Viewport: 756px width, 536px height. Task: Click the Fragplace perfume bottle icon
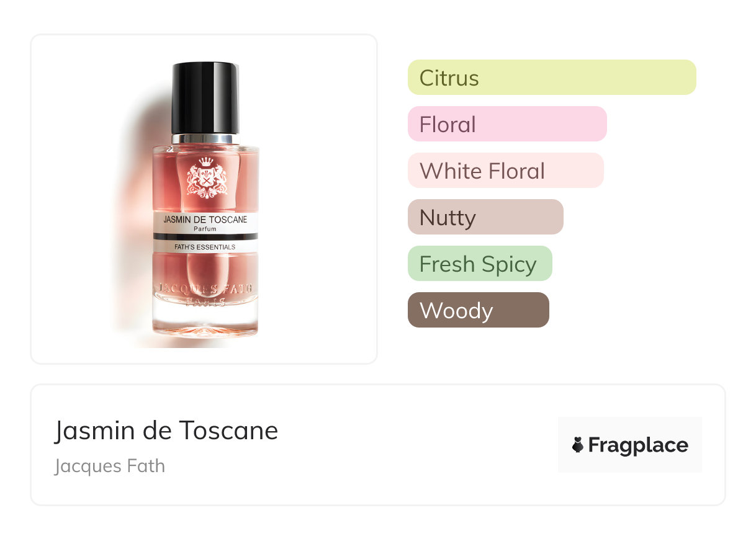click(578, 445)
